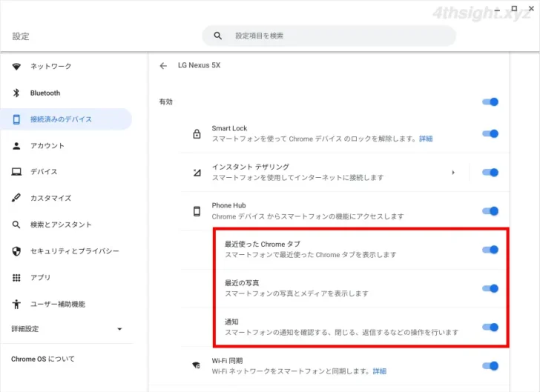The image size is (540, 392).
Task: Open アカウント settings section
Action: (x=47, y=146)
